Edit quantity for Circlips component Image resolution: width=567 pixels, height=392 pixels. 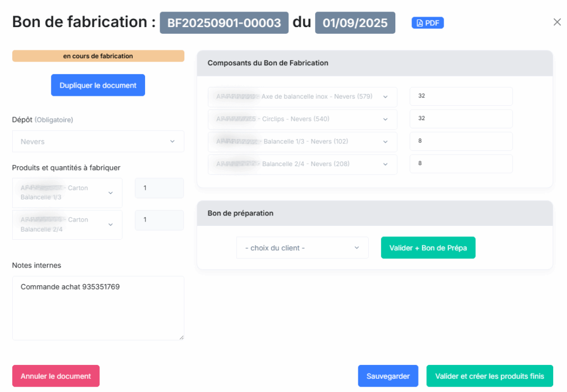pyautogui.click(x=461, y=118)
